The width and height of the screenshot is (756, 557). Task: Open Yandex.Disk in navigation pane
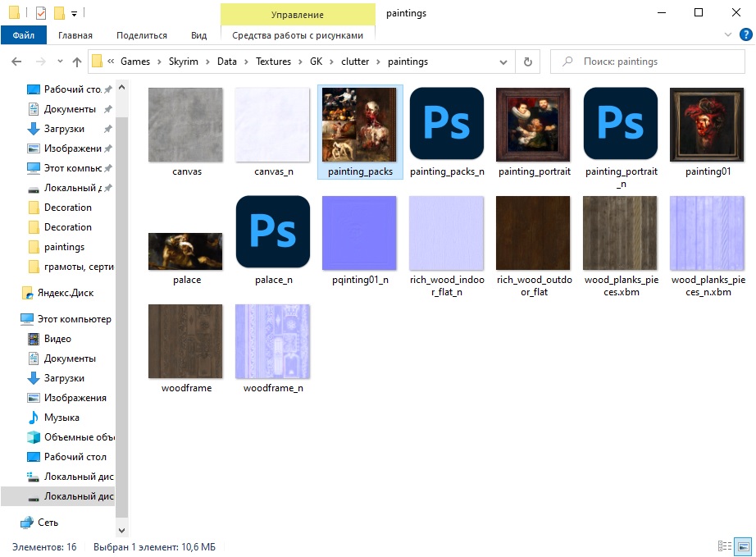66,293
